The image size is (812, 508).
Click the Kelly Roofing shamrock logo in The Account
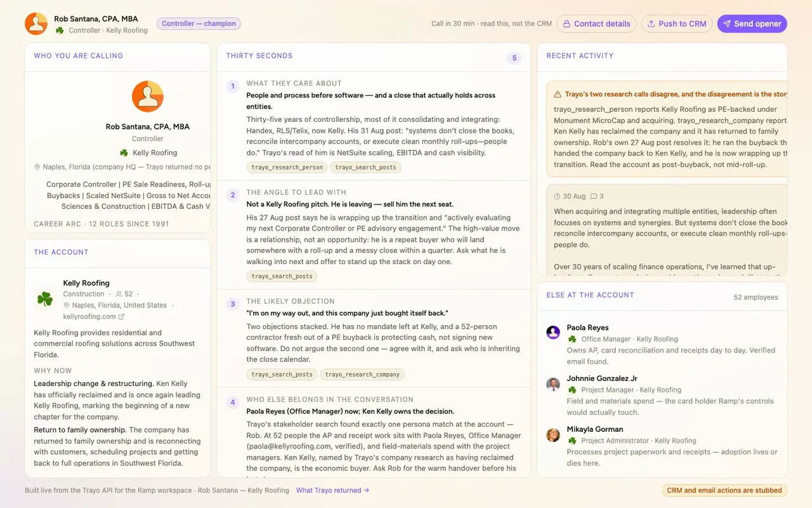coord(45,299)
